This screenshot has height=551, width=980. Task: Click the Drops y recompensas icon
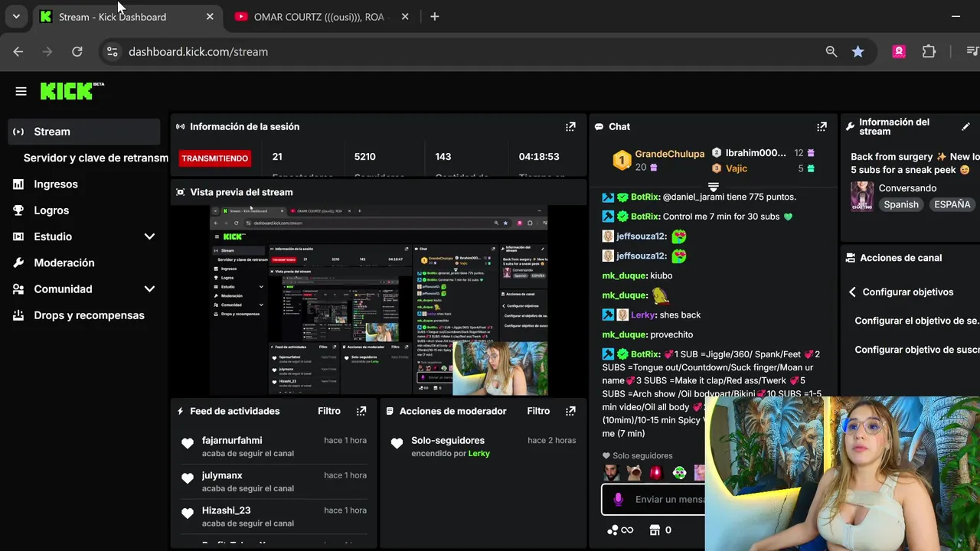(18, 315)
